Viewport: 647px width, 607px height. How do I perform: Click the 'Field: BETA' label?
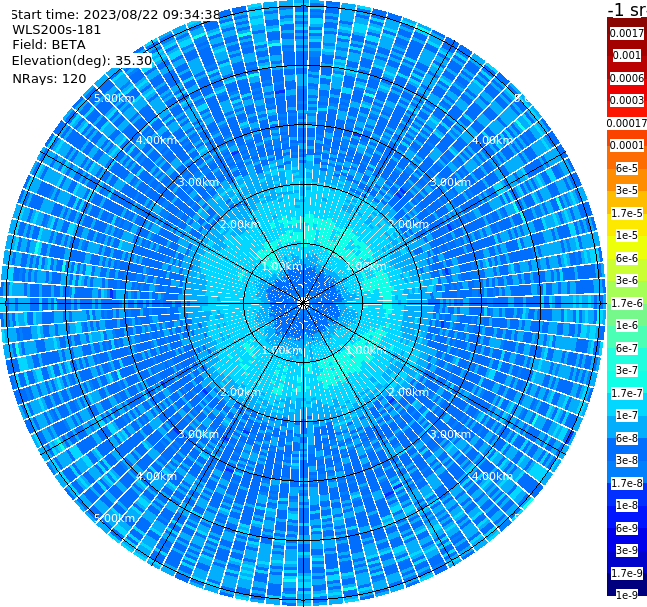[49, 45]
